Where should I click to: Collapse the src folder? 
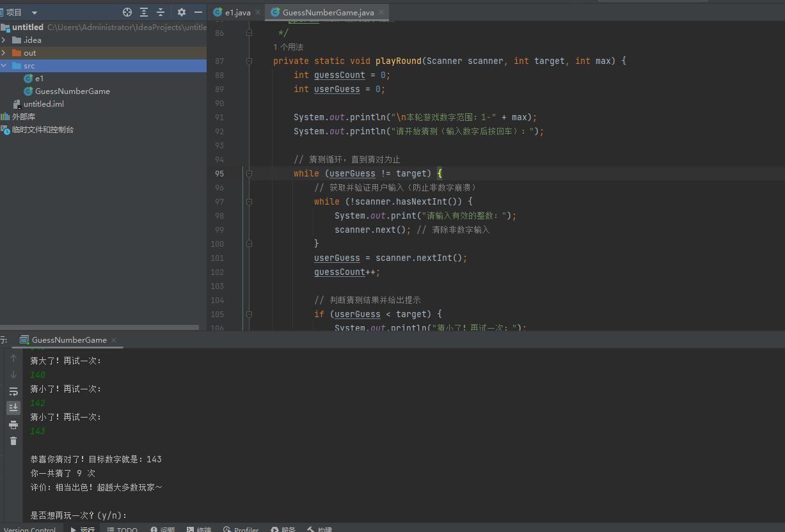point(4,65)
